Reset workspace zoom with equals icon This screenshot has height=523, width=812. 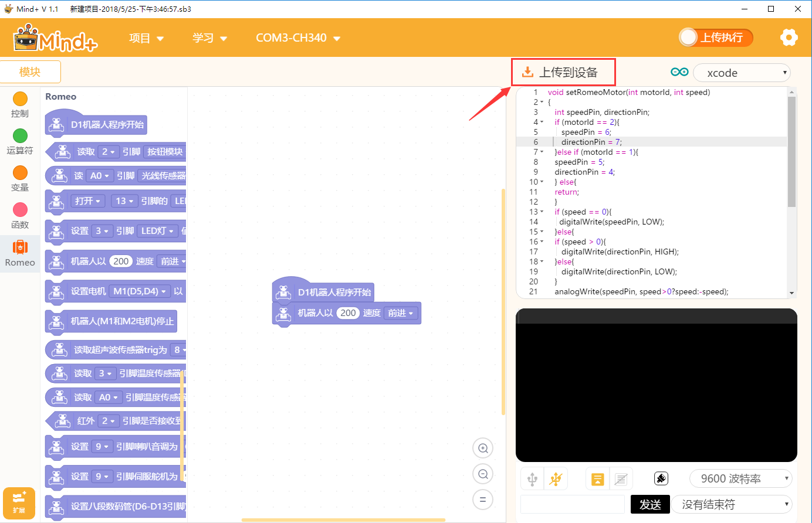click(483, 500)
